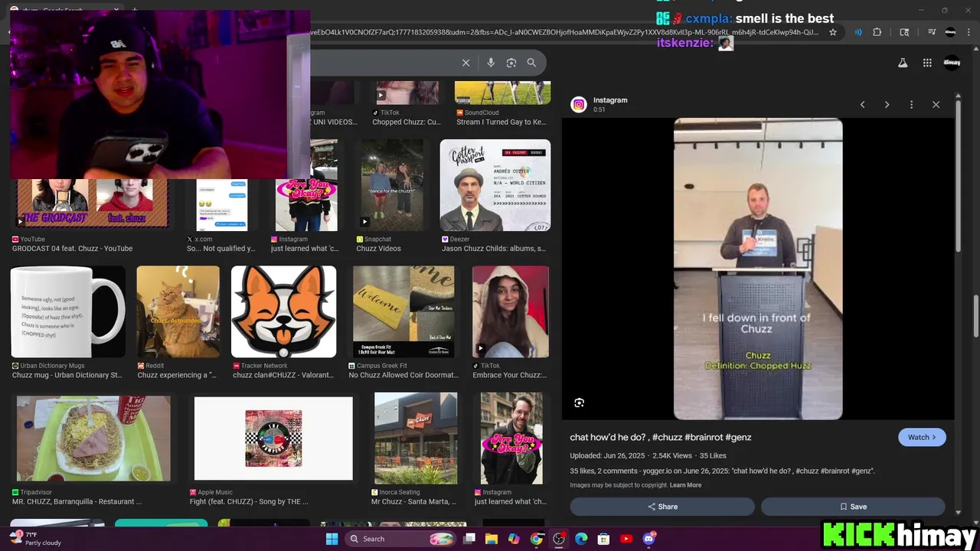Screen dimensions: 980x551
Task: Click the preview panel scrollbar down arrow
Action: (x=959, y=512)
